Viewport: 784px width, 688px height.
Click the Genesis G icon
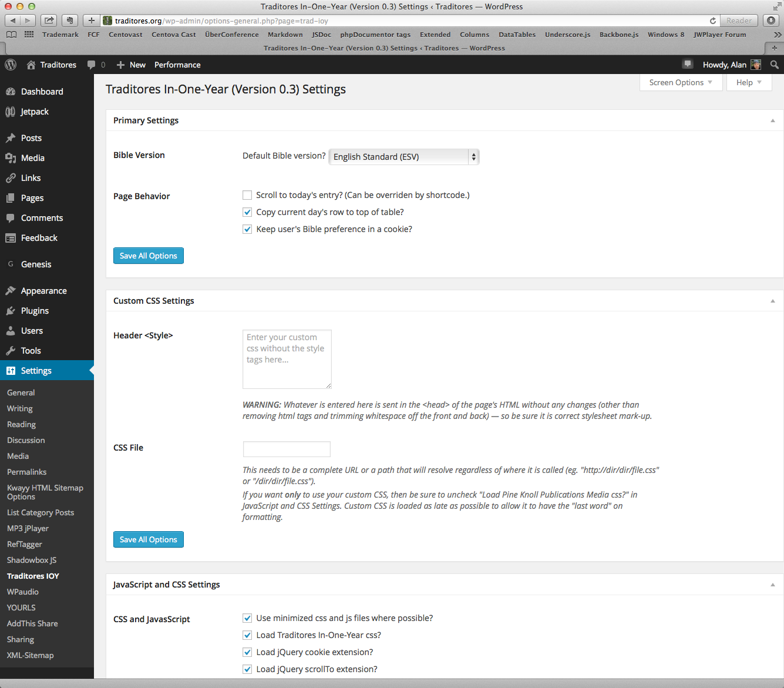point(11,264)
